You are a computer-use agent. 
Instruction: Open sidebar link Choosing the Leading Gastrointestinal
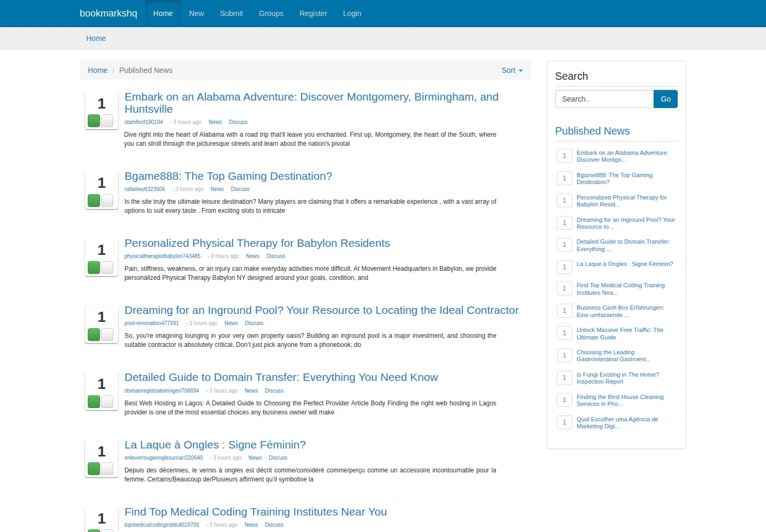tap(613, 356)
